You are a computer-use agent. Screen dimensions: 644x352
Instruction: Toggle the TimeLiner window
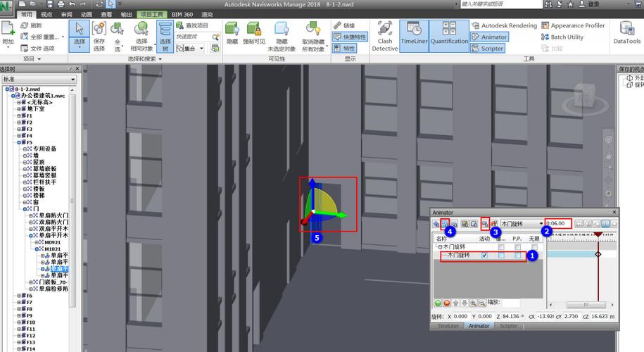(419, 37)
